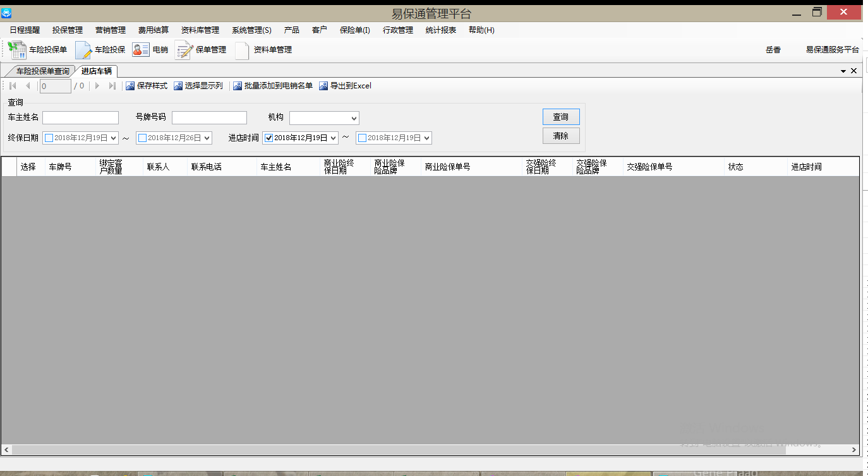The image size is (868, 476).
Task: Open the 产品 menu
Action: click(292, 30)
